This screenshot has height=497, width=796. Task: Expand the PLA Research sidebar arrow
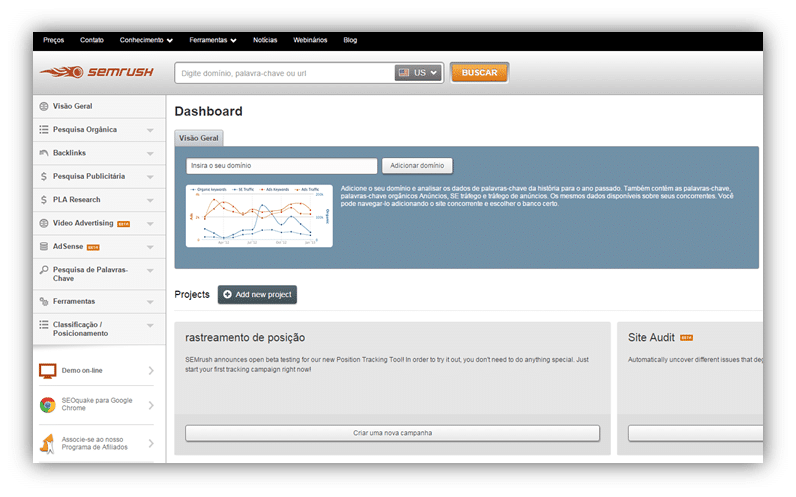pyautogui.click(x=150, y=200)
